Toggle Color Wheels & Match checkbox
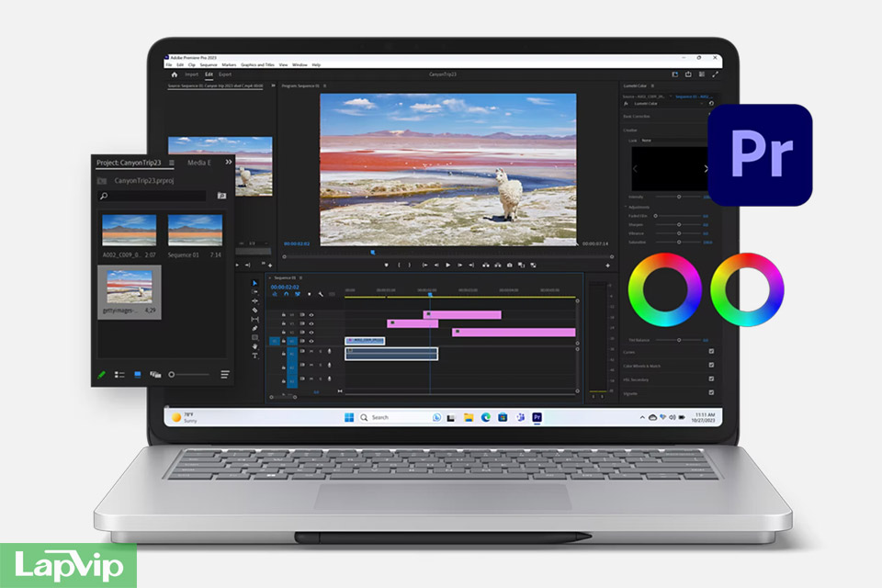The height and width of the screenshot is (588, 882). pyautogui.click(x=711, y=365)
